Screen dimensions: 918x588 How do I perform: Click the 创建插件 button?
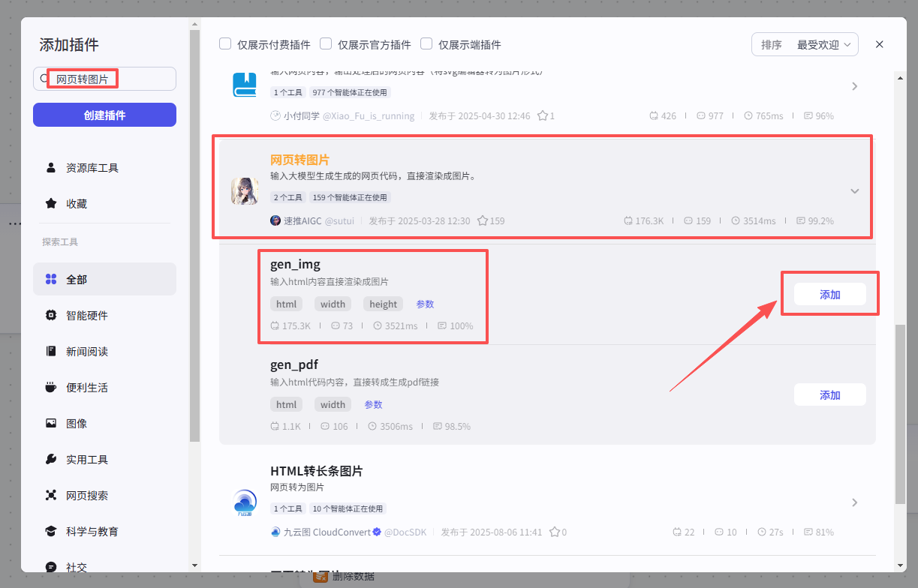(x=104, y=115)
